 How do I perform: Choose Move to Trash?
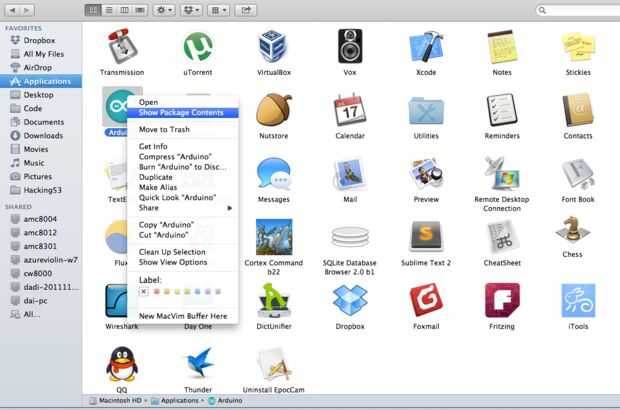pos(183,130)
